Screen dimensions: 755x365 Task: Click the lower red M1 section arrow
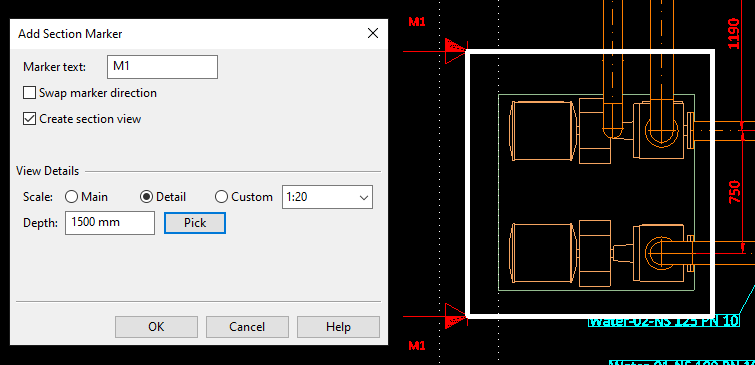(x=455, y=317)
